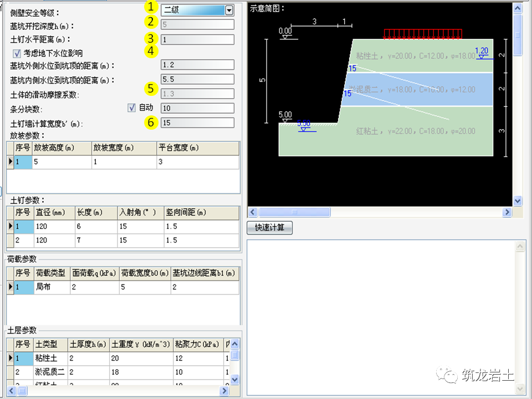The height and width of the screenshot is (399, 532).
Task: Click the 基坑内侧水位到坑顶的距离 field showing 5.5
Action: point(197,79)
